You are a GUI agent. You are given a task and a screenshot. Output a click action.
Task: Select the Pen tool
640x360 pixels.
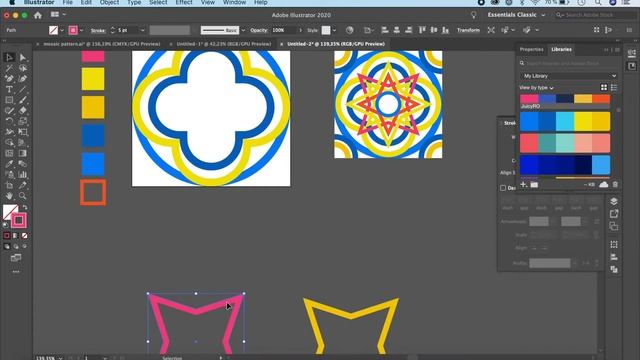[x=9, y=79]
